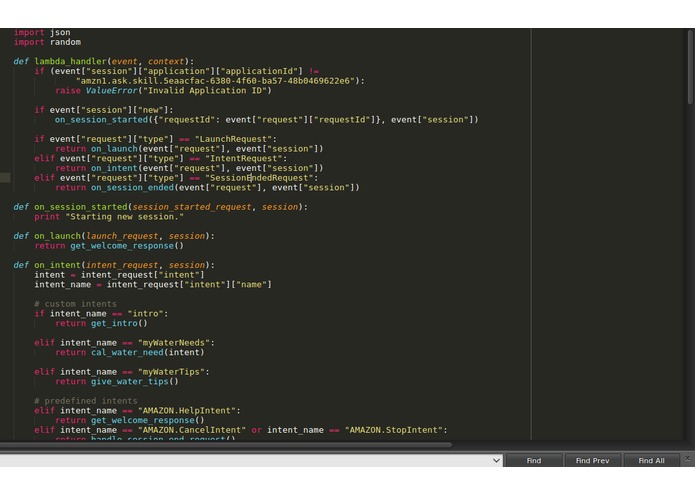Click the Find All button

click(651, 460)
